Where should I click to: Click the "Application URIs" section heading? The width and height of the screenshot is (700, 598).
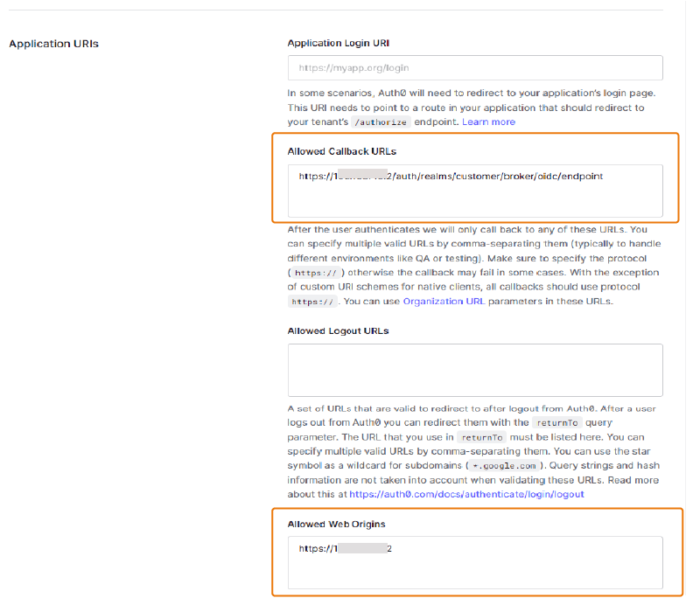53,43
